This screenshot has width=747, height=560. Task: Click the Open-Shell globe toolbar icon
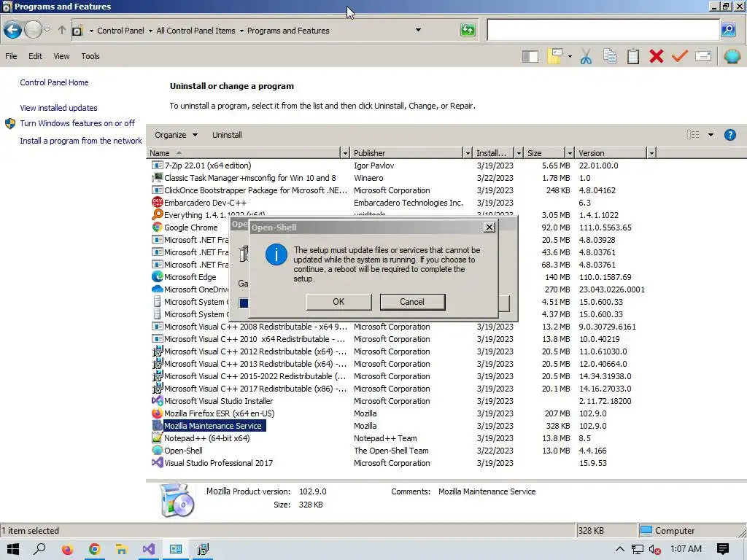pos(732,57)
